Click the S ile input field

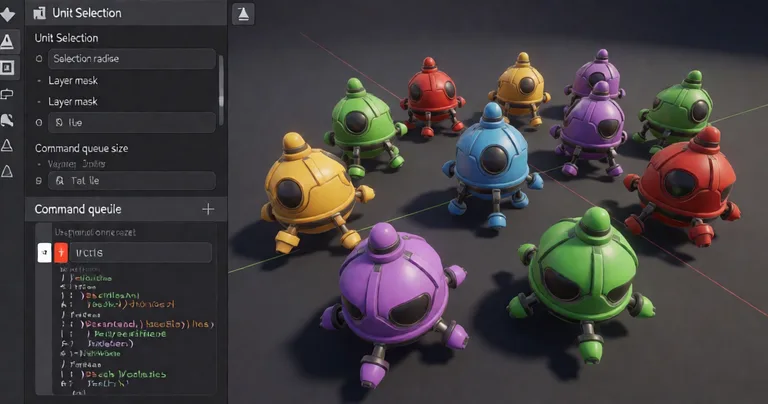[132, 122]
